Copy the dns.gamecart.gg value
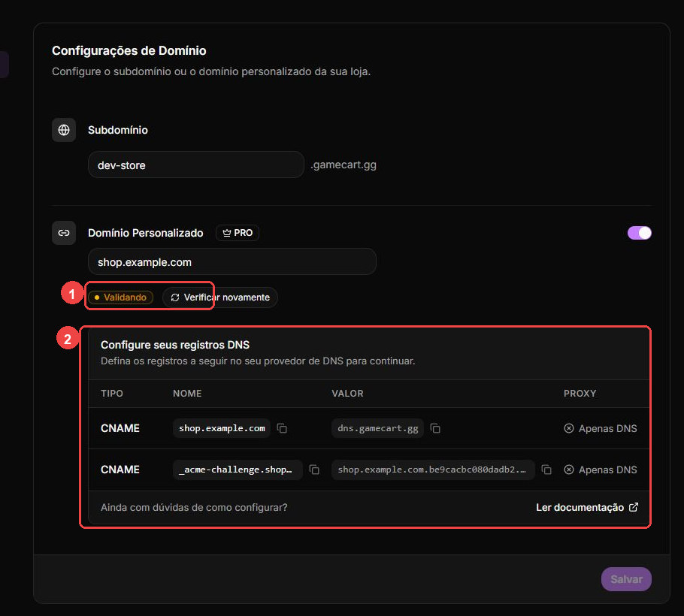Viewport: 684px width, 616px height. [435, 428]
